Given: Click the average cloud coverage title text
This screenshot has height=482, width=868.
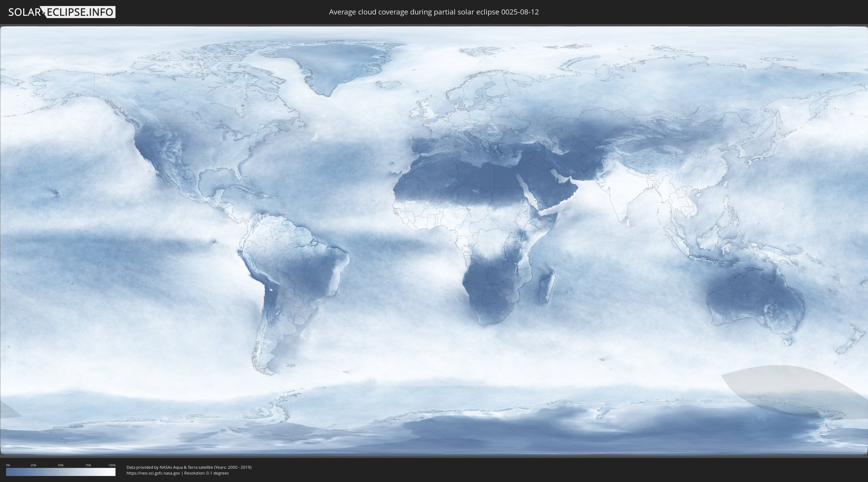Looking at the screenshot, I should click(434, 12).
